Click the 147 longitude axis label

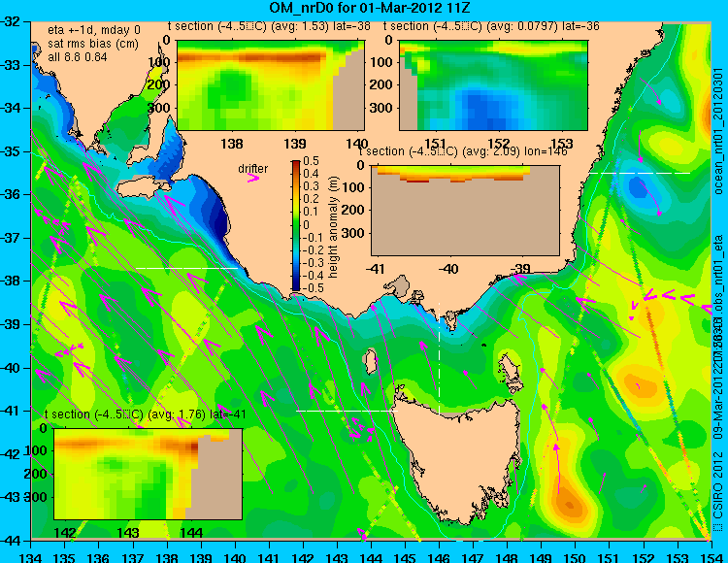(x=473, y=557)
